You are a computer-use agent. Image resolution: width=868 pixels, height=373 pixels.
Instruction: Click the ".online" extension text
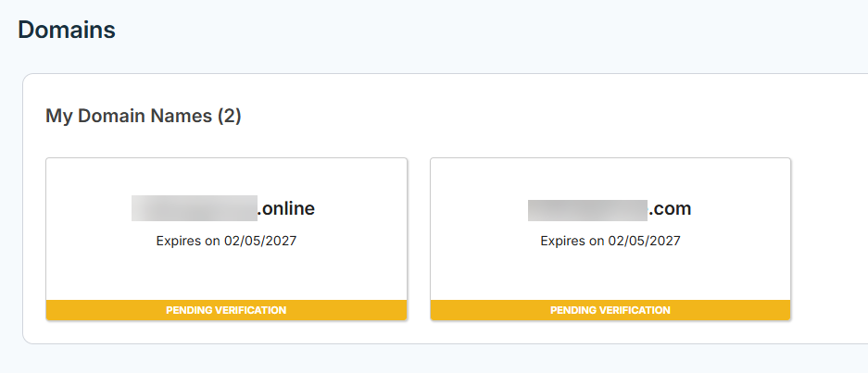pos(286,209)
